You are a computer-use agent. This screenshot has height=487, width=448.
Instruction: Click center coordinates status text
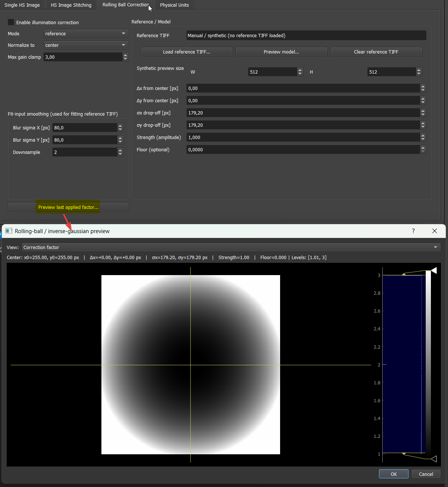pos(43,257)
